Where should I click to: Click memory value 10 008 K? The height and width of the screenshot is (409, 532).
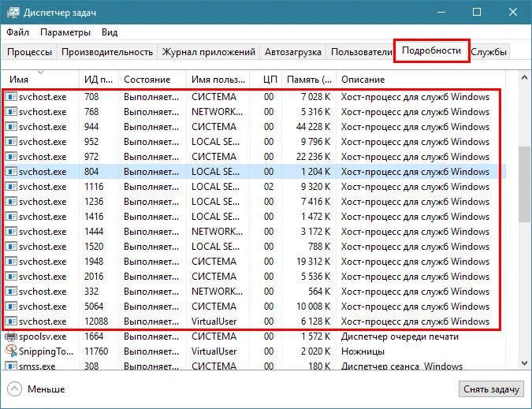point(314,307)
